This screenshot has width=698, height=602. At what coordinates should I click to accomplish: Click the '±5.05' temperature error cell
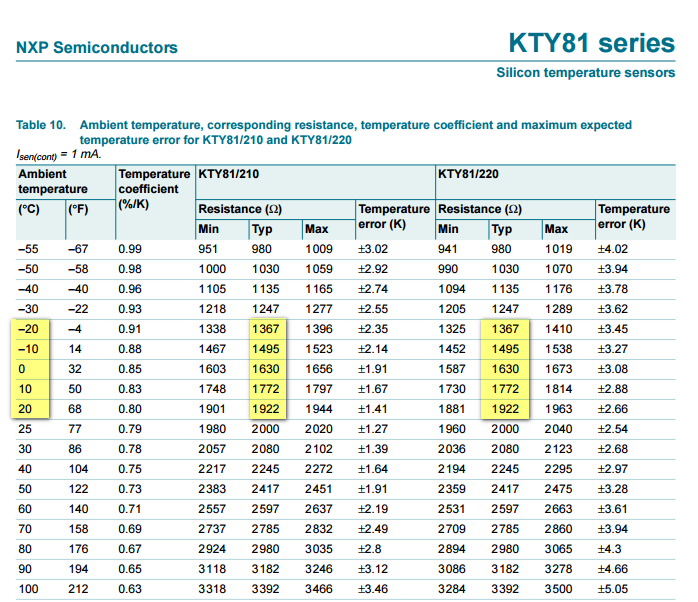613,590
